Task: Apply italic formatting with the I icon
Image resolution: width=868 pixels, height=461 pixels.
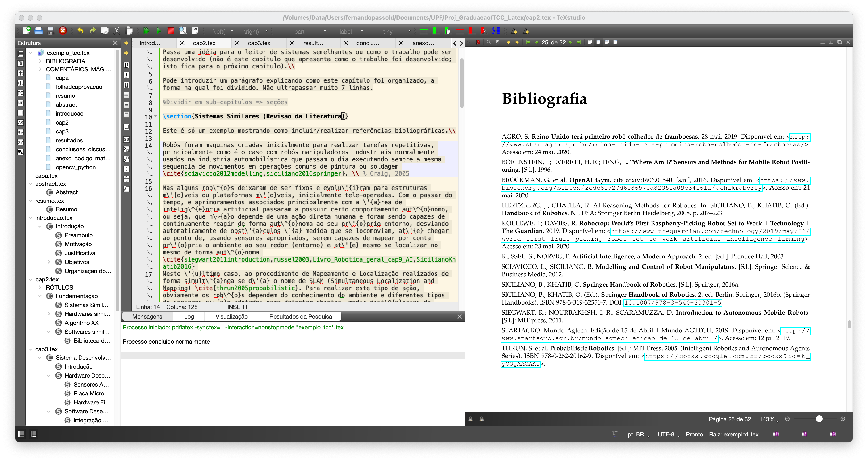Action: coord(126,75)
